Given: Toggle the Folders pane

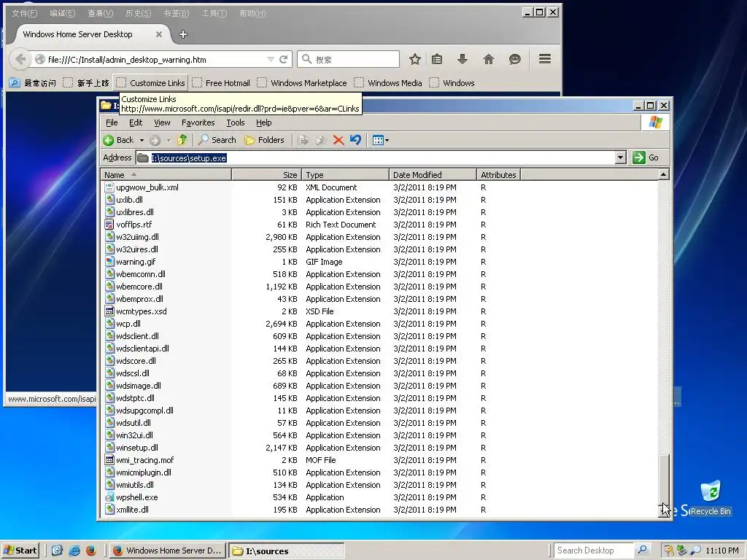Looking at the screenshot, I should (x=264, y=140).
